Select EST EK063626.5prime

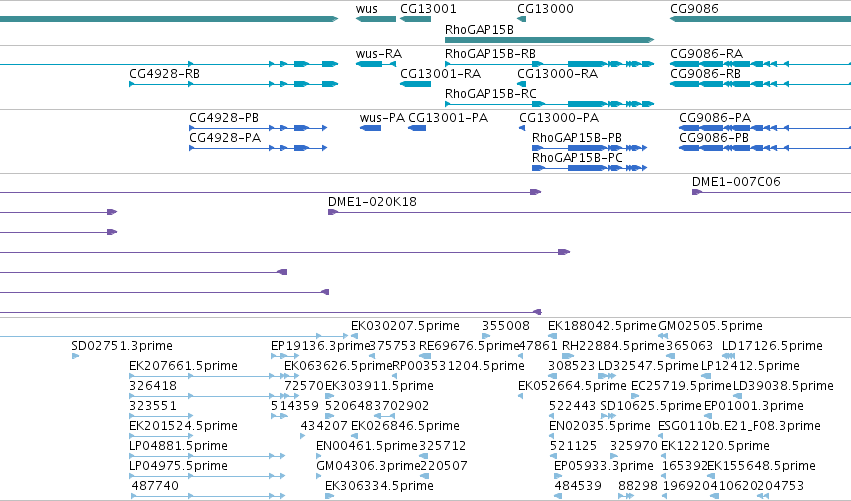click(x=338, y=366)
